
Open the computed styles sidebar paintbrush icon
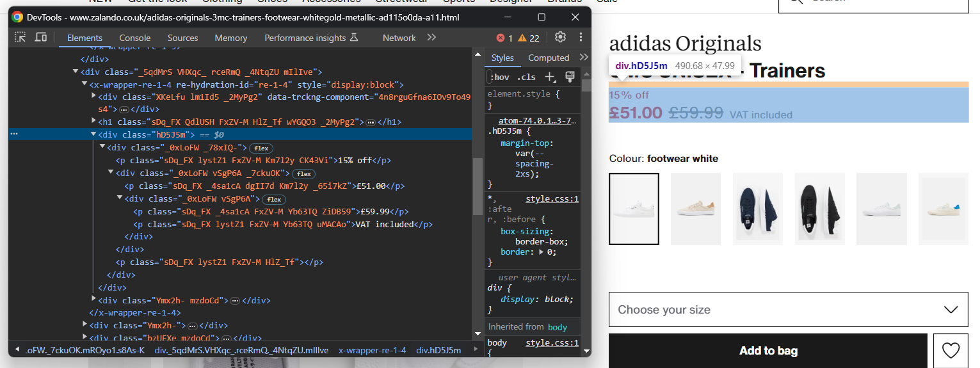coord(570,77)
